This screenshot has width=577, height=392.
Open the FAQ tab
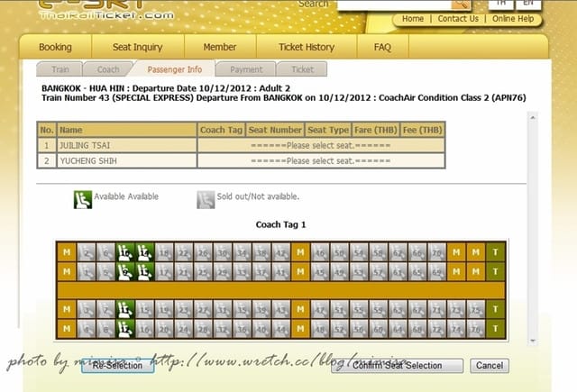coord(382,47)
